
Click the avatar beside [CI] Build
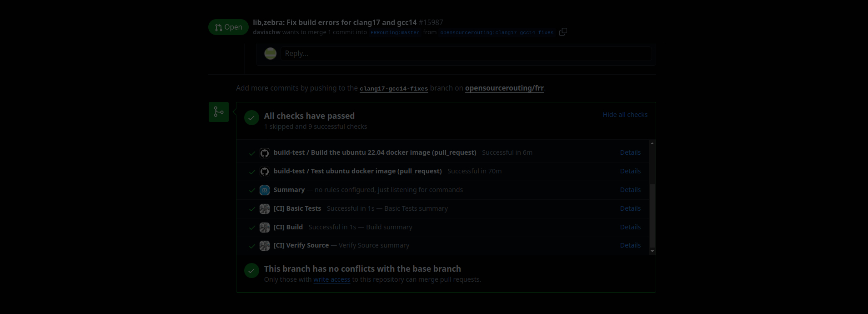click(265, 228)
